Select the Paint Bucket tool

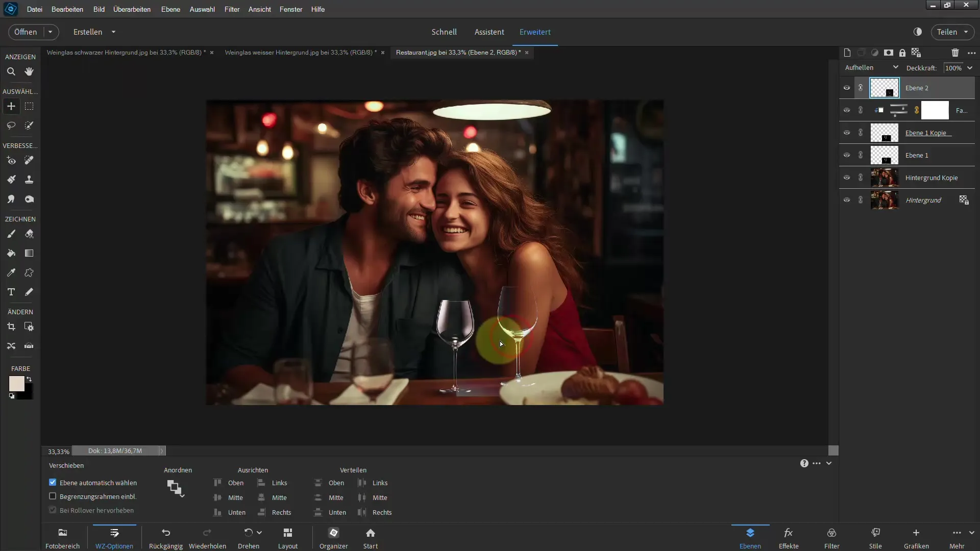pyautogui.click(x=11, y=253)
